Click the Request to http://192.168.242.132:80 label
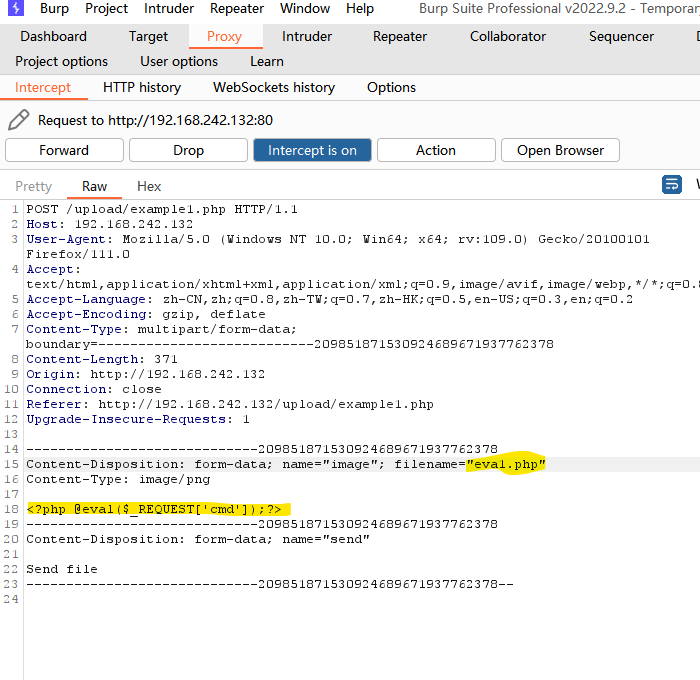 coord(155,120)
